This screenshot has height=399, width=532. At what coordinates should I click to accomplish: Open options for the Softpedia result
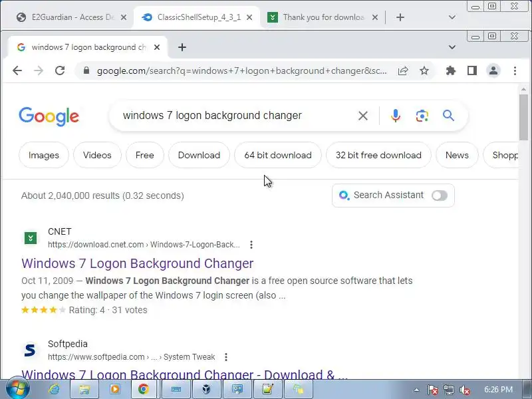(x=226, y=357)
